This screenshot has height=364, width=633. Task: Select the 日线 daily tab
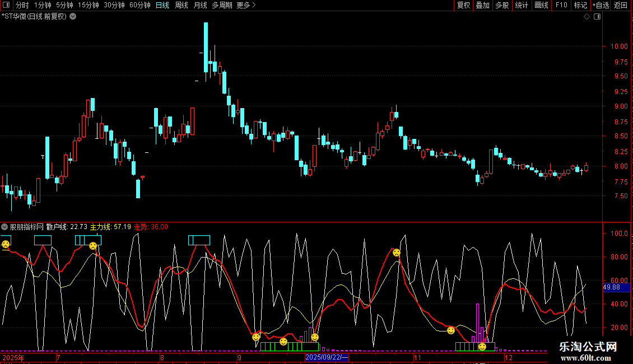click(x=162, y=5)
